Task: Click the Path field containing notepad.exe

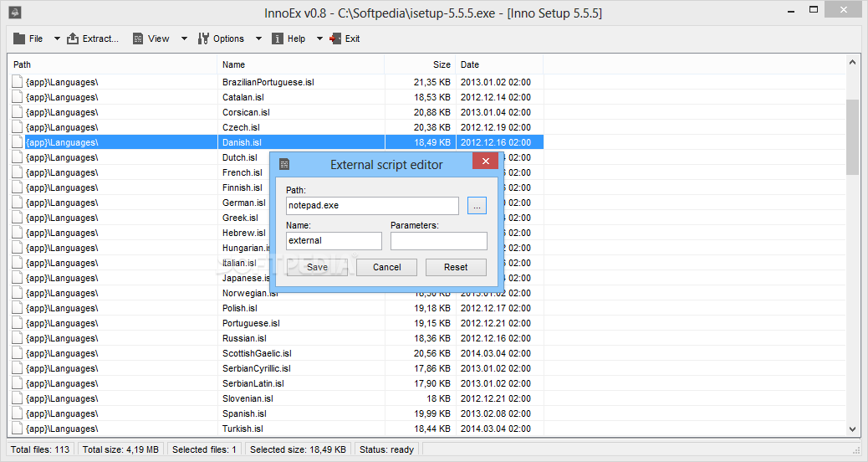Action: click(x=373, y=206)
